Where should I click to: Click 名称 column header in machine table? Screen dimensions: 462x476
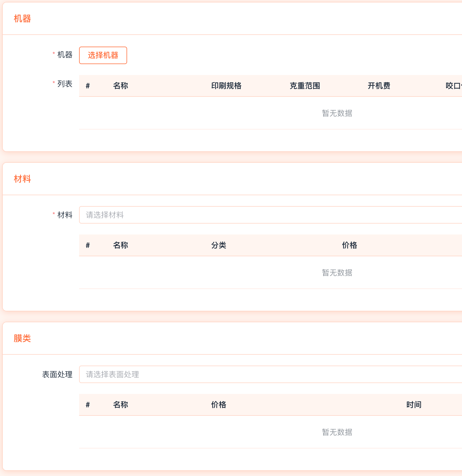[x=121, y=86]
